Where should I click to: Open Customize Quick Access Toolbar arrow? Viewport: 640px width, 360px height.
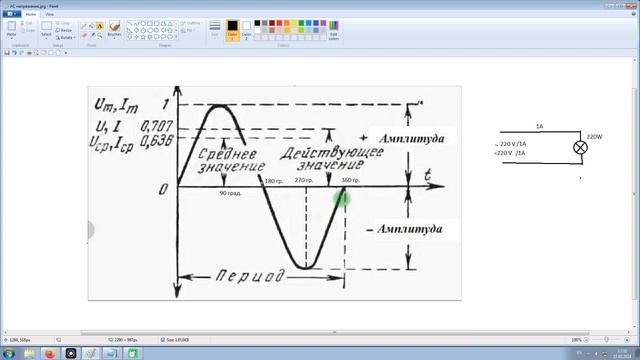pos(66,53)
